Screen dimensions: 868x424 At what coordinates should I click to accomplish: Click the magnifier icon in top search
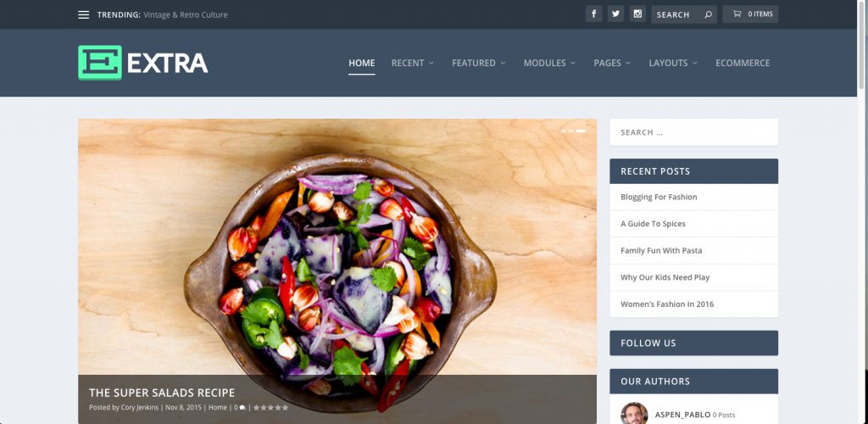[x=708, y=15]
